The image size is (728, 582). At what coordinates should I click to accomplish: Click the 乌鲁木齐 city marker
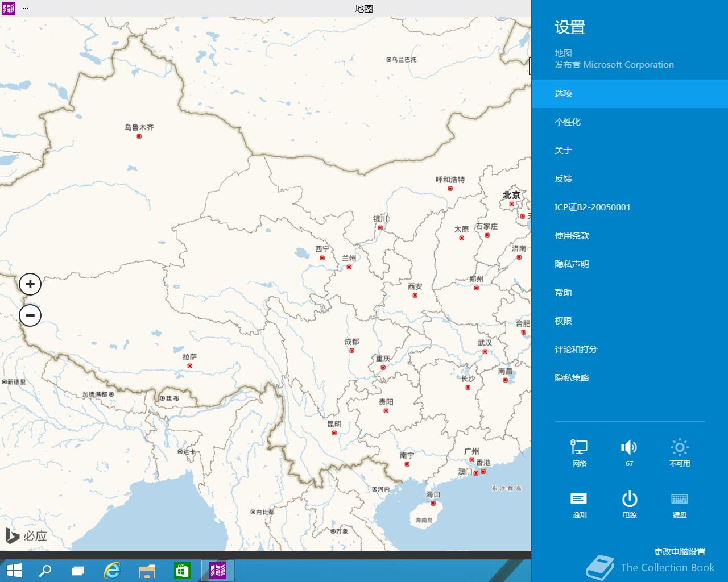tap(139, 136)
